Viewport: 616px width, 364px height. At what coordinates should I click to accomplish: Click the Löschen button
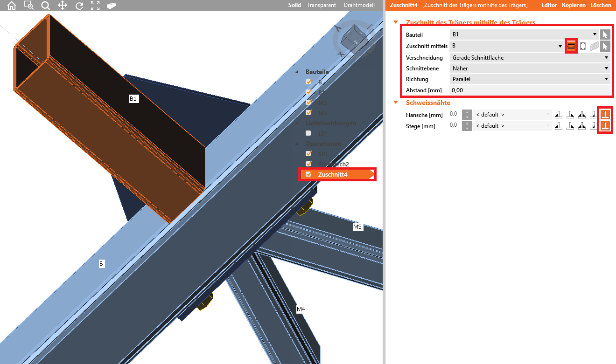(x=601, y=5)
